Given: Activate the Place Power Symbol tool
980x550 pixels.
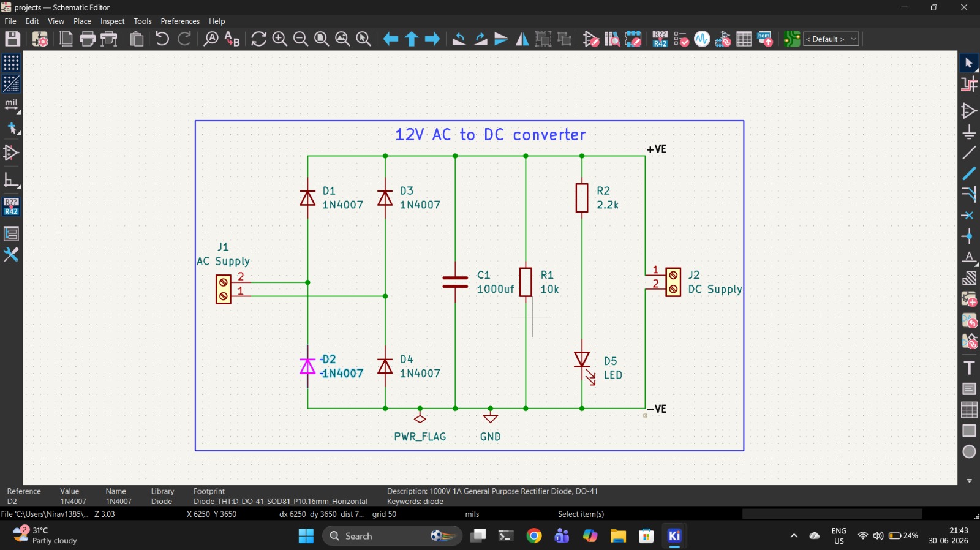Looking at the screenshot, I should click(969, 132).
